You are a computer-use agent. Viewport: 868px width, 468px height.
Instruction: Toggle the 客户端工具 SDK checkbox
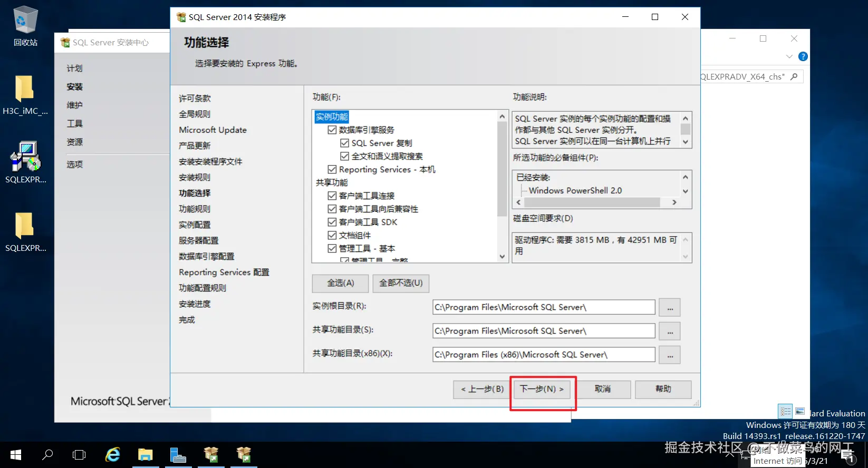(332, 222)
